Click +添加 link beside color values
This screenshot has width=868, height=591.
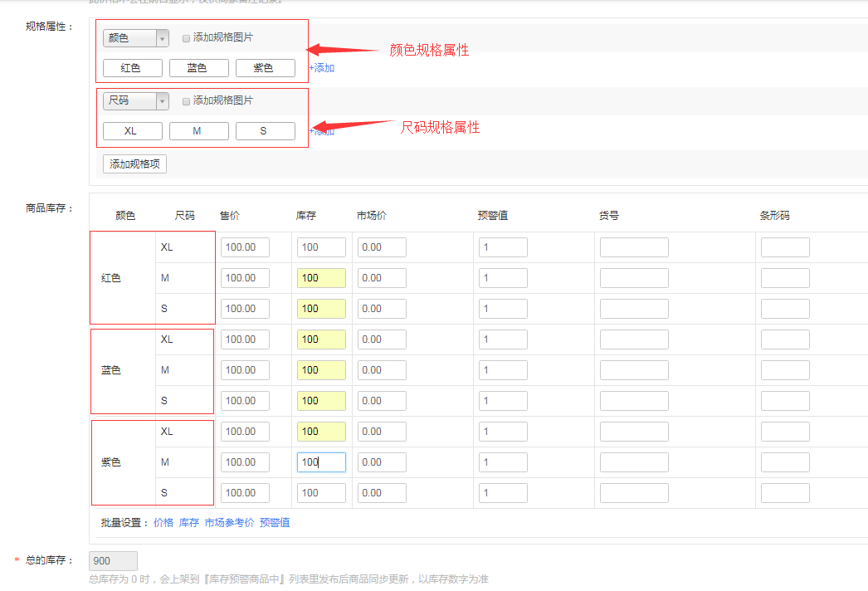322,68
